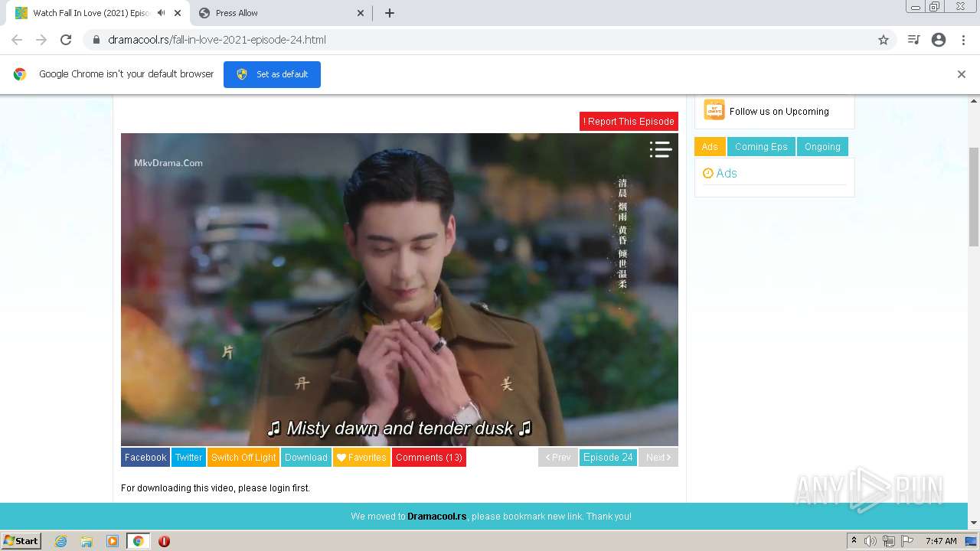Open Comments (13) section
This screenshot has width=980, height=551.
click(x=429, y=457)
